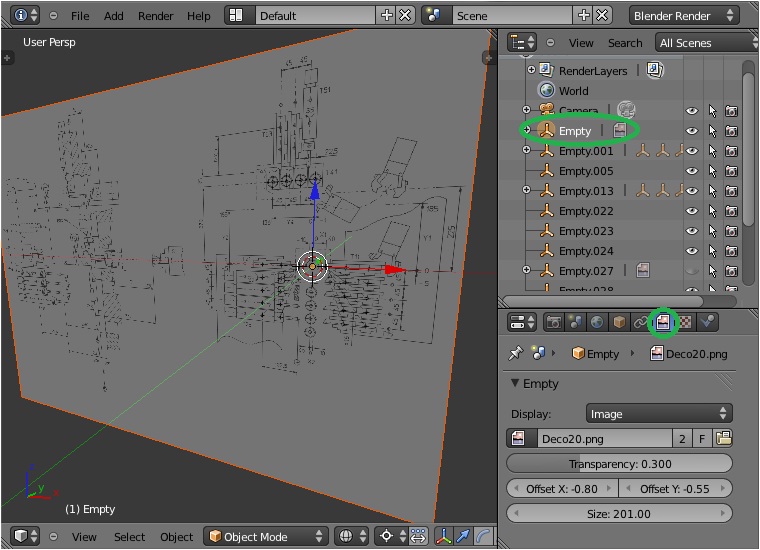
Task: Open the Texture properties checkerboard tab
Action: 686,322
